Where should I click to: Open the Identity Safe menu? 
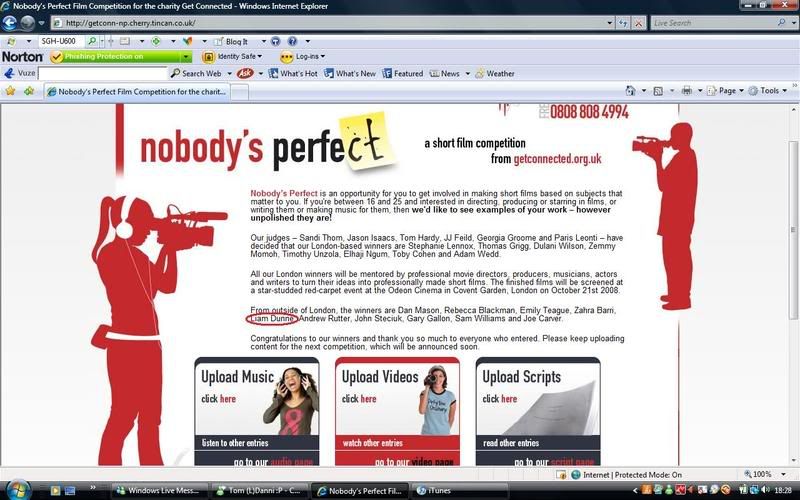point(232,57)
